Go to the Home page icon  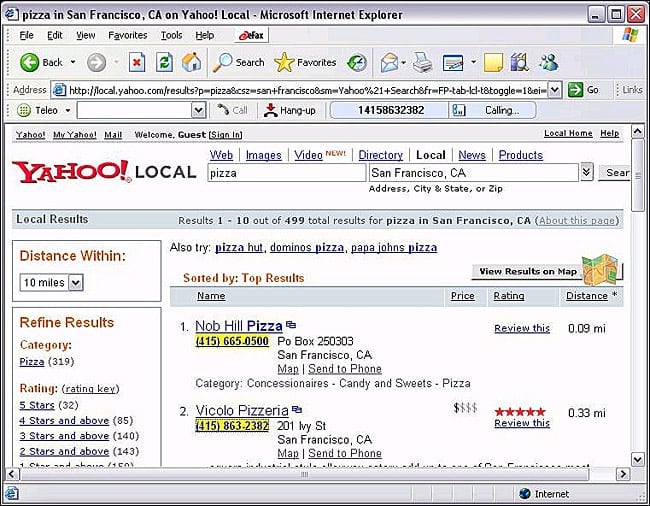point(192,63)
